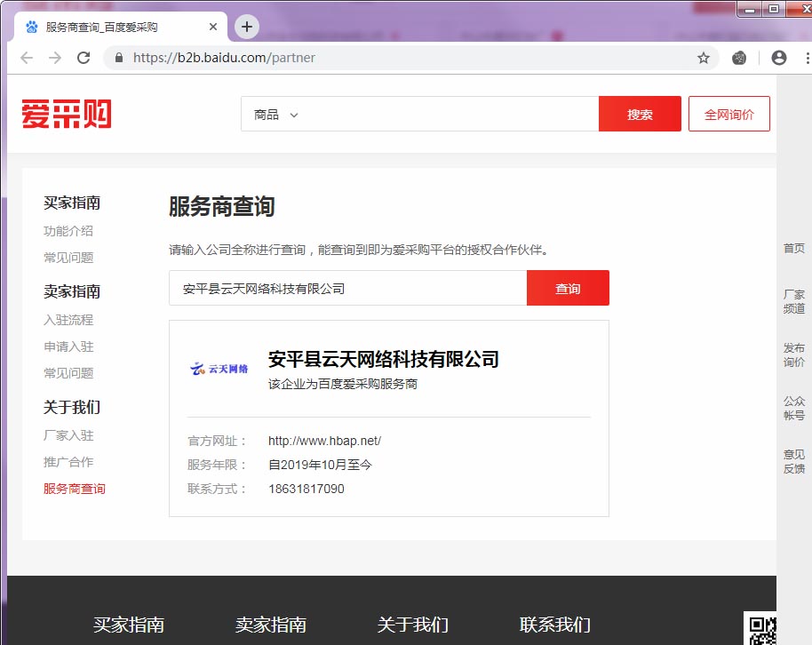The image size is (812, 645).
Task: Click 该企业为百度爱采购服务商 text
Action: click(x=343, y=384)
